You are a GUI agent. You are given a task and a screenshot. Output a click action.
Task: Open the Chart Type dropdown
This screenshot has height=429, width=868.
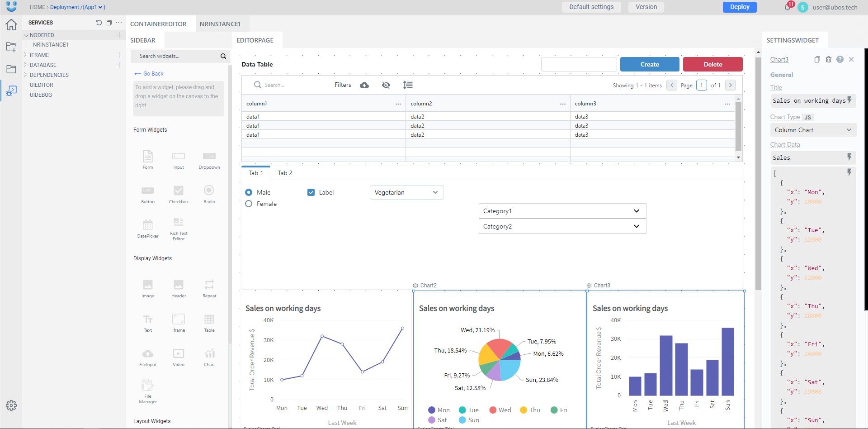coord(813,130)
